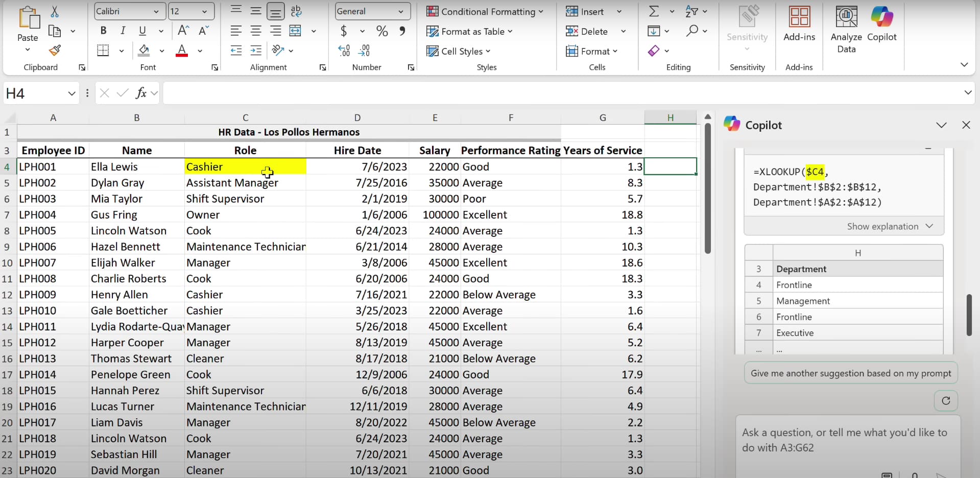Align text left
Image resolution: width=980 pixels, height=478 pixels.
click(x=236, y=31)
